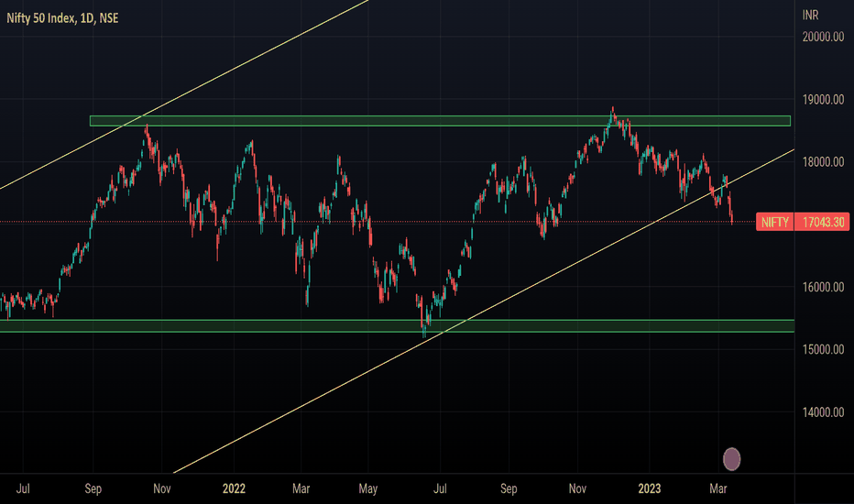Click the 17043.30 current price tag
The image size is (854, 504).
pos(823,223)
